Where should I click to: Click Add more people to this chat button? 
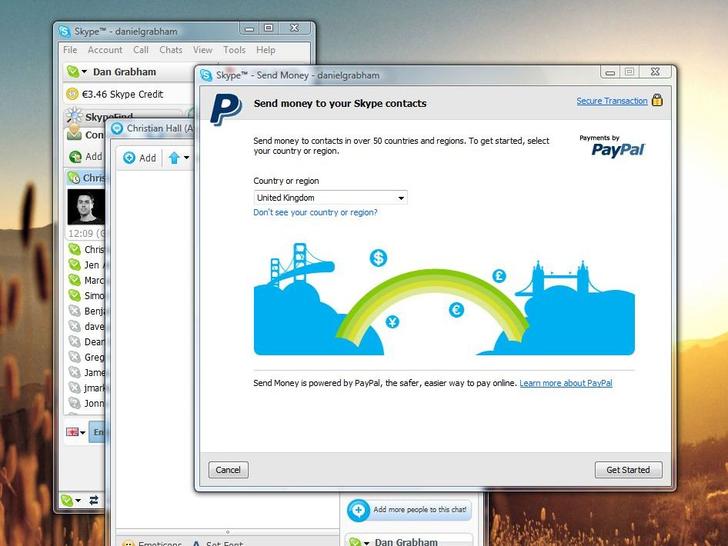tap(409, 510)
